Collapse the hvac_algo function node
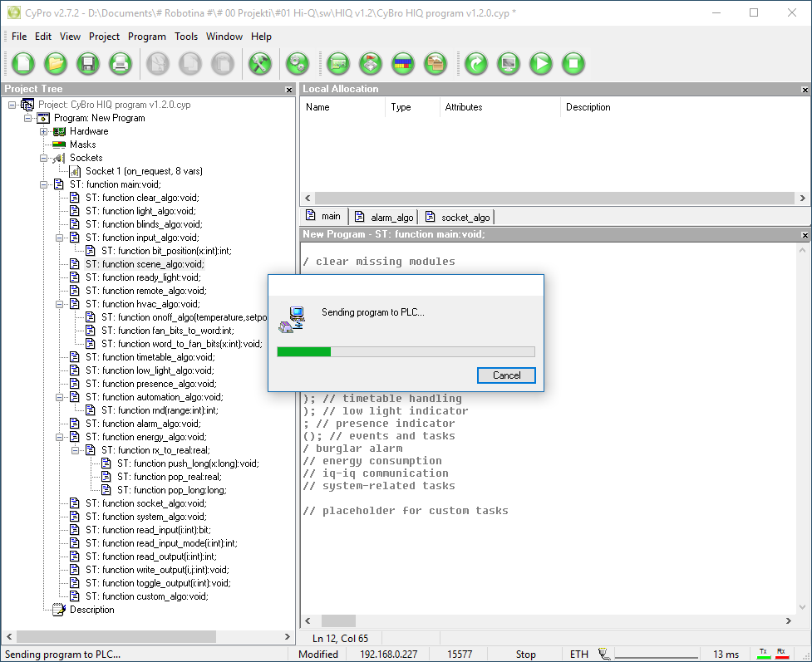The height and width of the screenshot is (662, 812). tap(60, 304)
